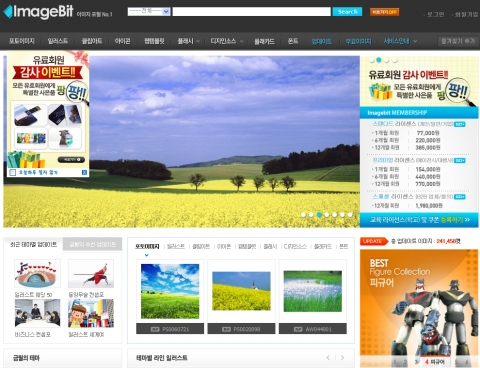Switch to 금월의 추천 업데이트 tab
This screenshot has height=368, width=480.
coord(92,245)
